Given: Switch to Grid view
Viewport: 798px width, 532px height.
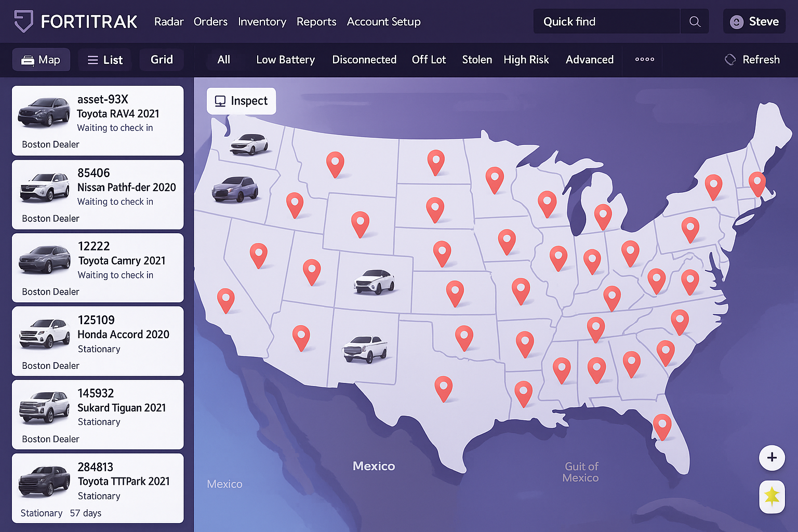Looking at the screenshot, I should 162,60.
